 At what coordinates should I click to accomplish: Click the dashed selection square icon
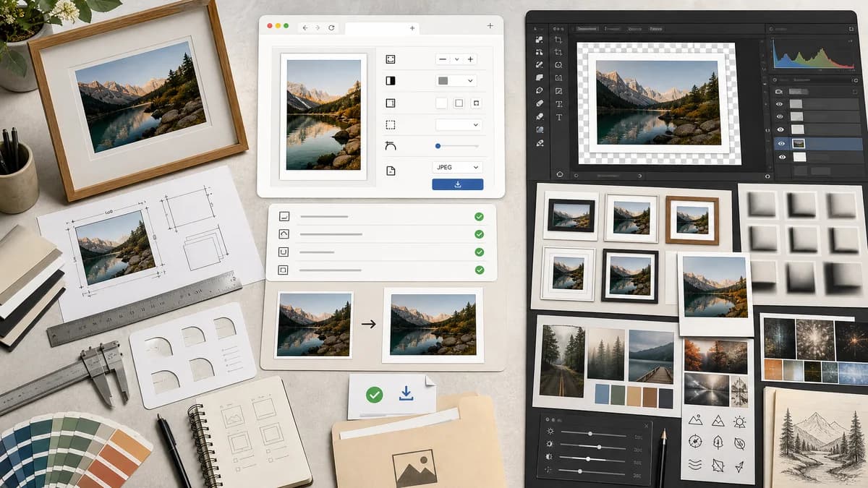tap(391, 124)
